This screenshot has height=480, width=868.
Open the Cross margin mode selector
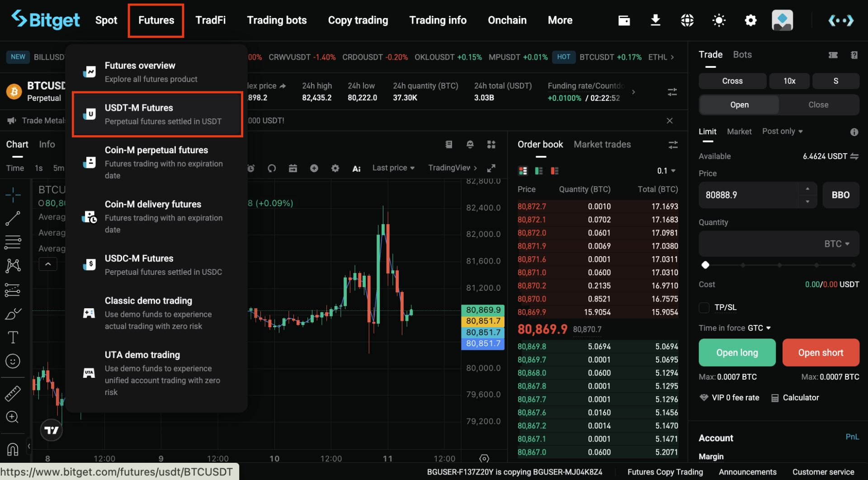click(732, 81)
